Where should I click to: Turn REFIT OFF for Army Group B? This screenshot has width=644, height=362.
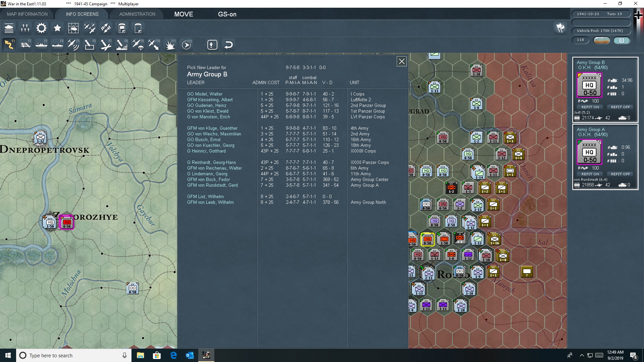click(x=620, y=107)
